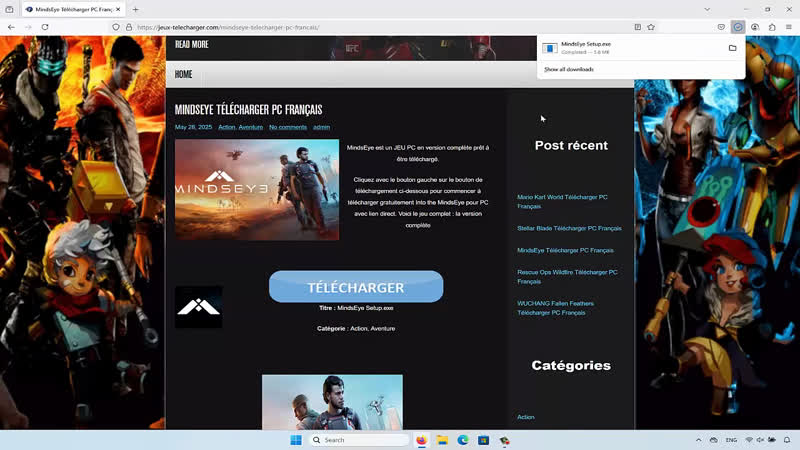Open Microsoft Store from the taskbar
This screenshot has height=450, width=800.
pos(484,440)
